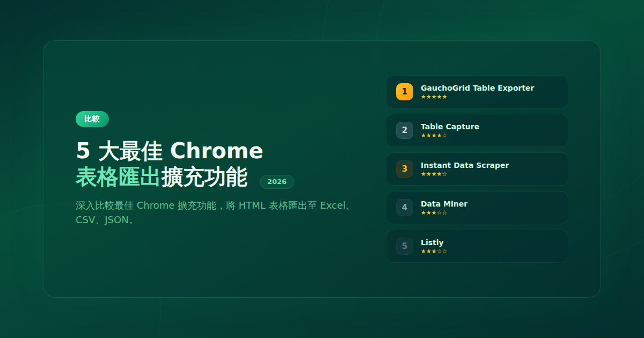Open the Listly extension card
Viewport: 644px width, 338px height.
pos(477,246)
